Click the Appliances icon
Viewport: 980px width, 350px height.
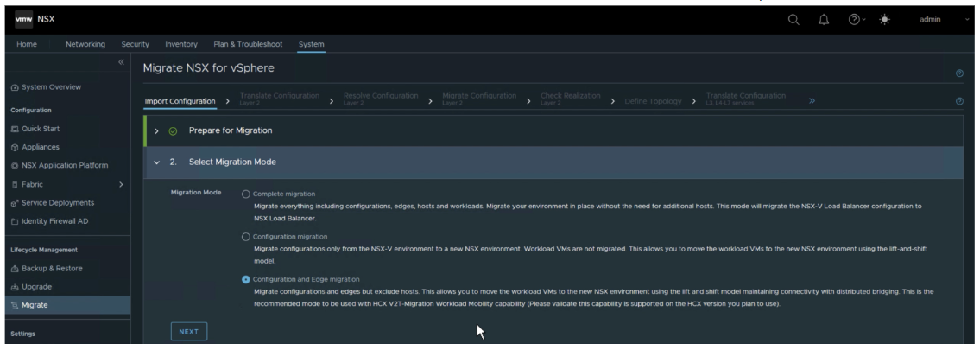pos(15,148)
